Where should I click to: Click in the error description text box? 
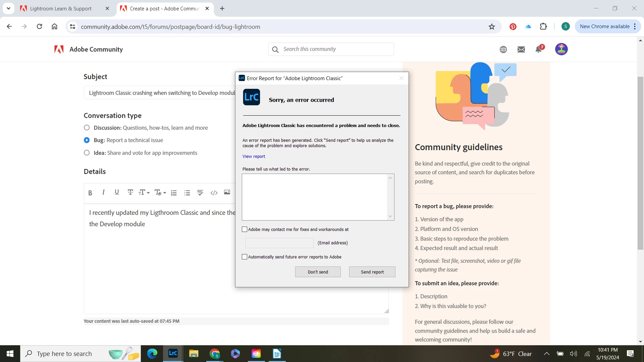315,197
